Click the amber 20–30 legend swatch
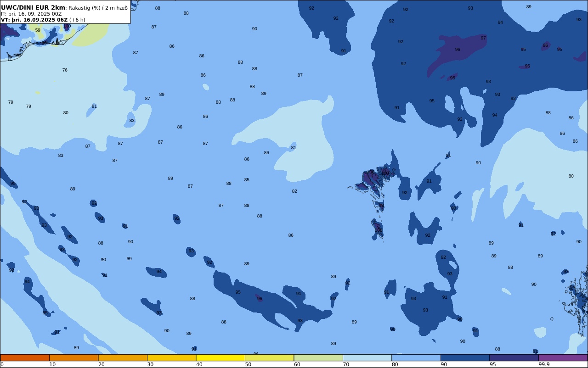 pos(123,357)
